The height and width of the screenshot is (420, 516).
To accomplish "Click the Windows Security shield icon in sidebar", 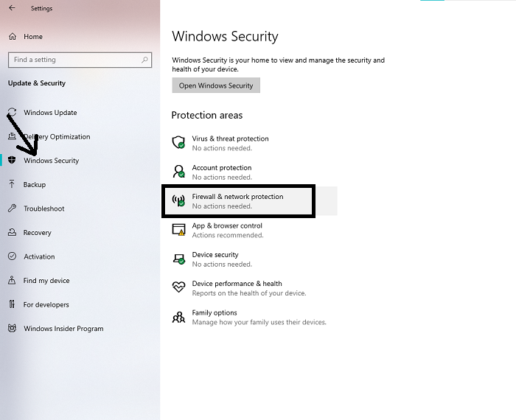I will coord(12,160).
